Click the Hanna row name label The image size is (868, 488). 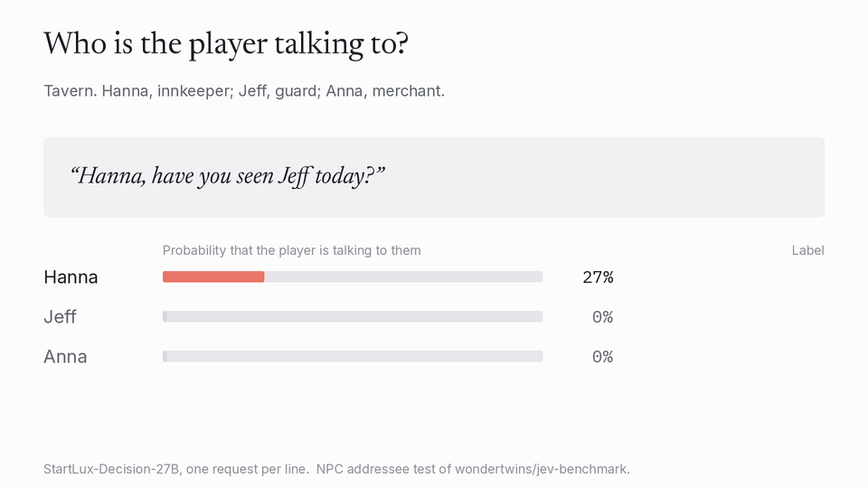click(x=71, y=277)
